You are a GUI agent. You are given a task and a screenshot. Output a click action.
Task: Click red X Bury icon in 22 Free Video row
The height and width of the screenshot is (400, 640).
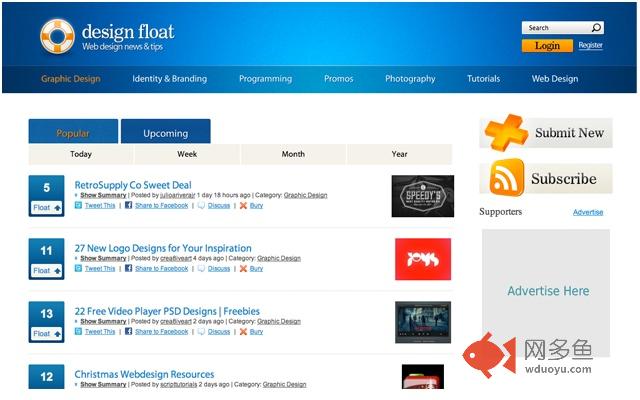click(x=243, y=331)
